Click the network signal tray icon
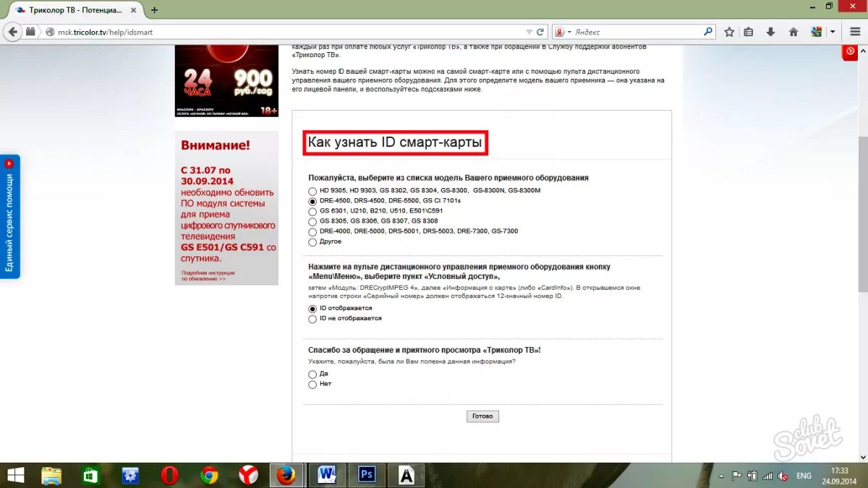Image resolution: width=868 pixels, height=488 pixels. pyautogui.click(x=768, y=476)
